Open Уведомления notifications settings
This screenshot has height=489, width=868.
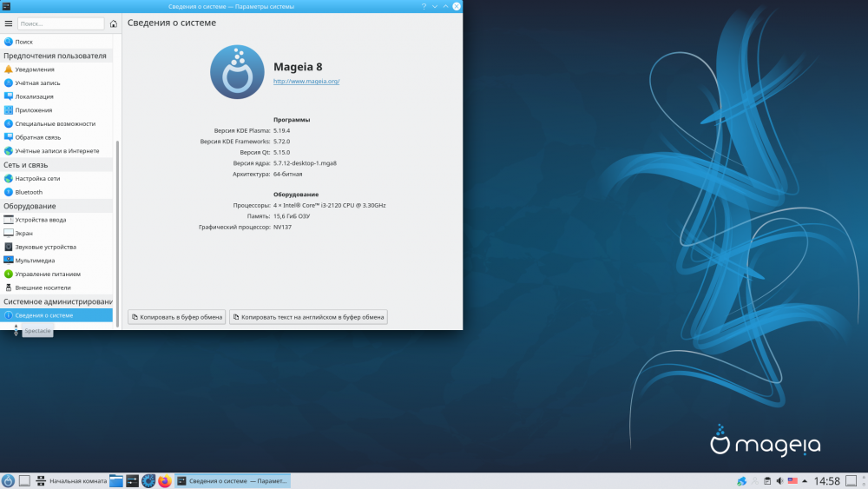click(56, 69)
